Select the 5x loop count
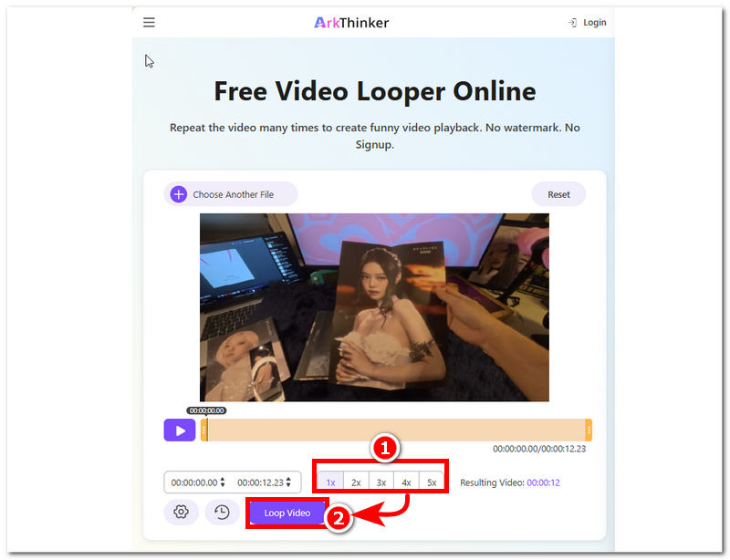730x560 pixels. 432,482
